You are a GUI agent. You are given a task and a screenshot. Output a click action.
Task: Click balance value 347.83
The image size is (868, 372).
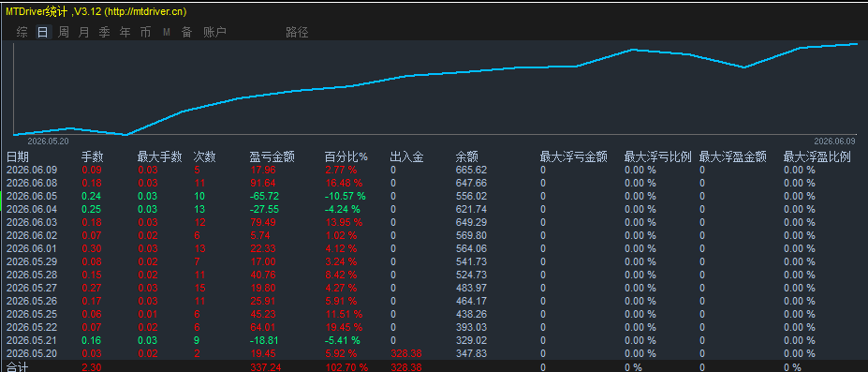pyautogui.click(x=471, y=353)
